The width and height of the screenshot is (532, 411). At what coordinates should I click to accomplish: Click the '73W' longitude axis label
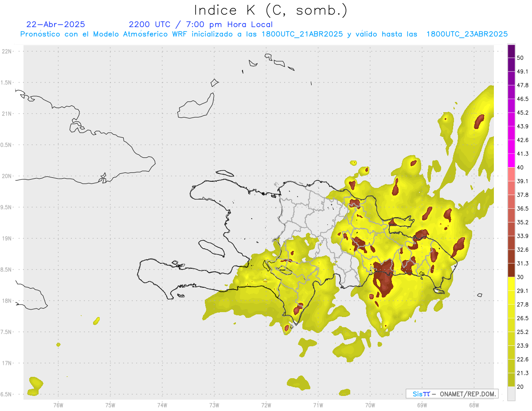click(x=214, y=405)
